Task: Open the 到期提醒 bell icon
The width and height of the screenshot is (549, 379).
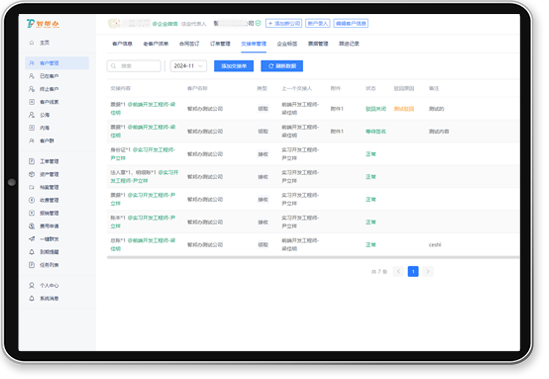Action: click(x=32, y=252)
